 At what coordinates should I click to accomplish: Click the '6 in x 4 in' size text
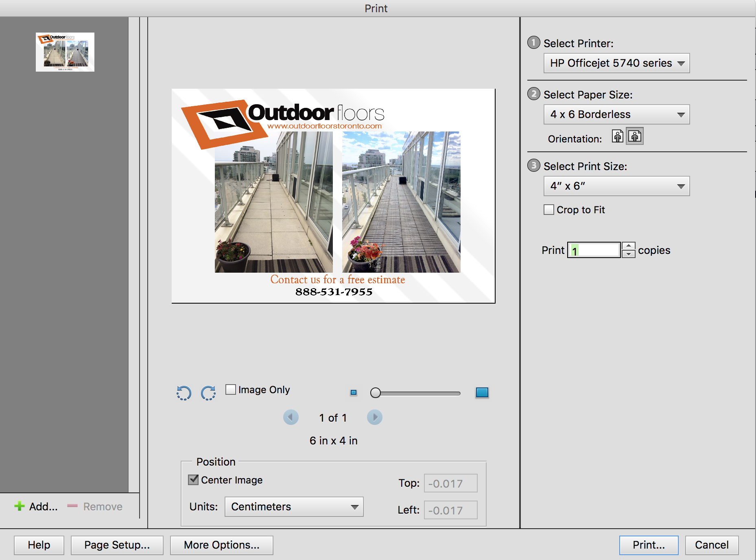[334, 441]
